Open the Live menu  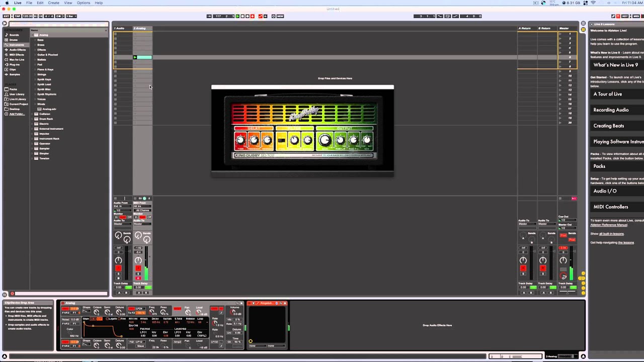click(x=18, y=3)
